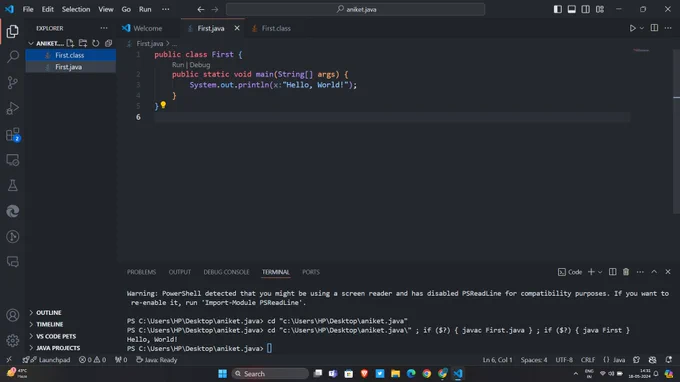Open the Explorer view in activity bar
Viewport: 680px width, 382px height.
13,31
